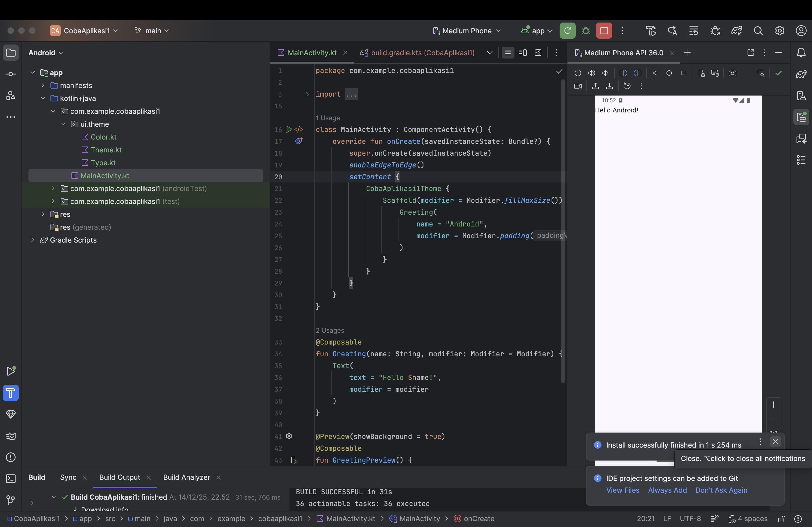
Task: Switch editor to Code-only view mode
Action: click(x=508, y=53)
